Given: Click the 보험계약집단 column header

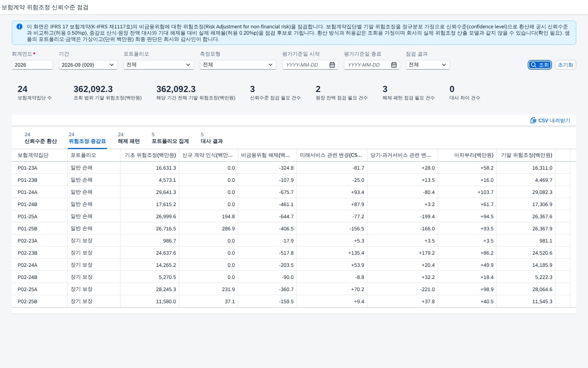Looking at the screenshot, I should pyautogui.click(x=40, y=155).
